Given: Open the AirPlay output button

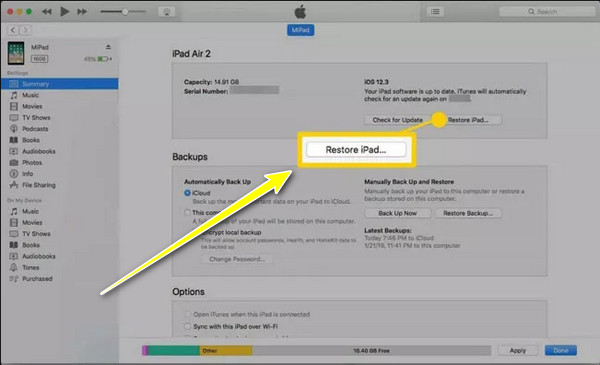Looking at the screenshot, I should pyautogui.click(x=167, y=12).
